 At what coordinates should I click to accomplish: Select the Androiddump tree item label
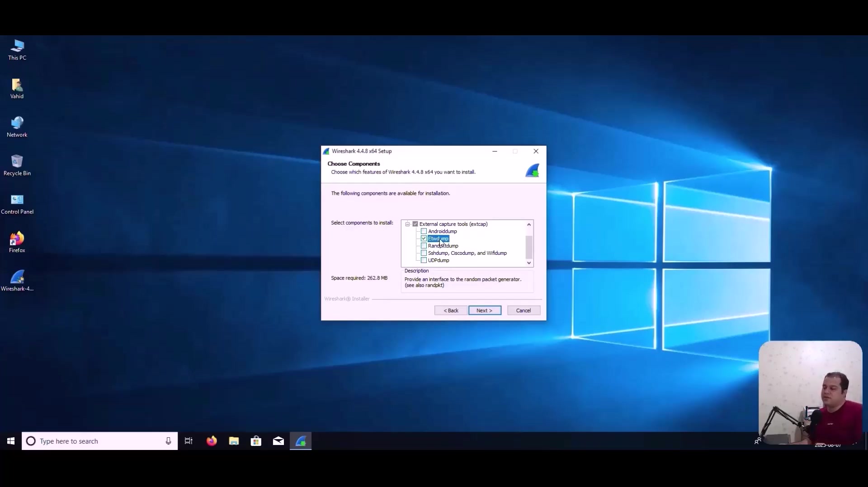point(443,231)
